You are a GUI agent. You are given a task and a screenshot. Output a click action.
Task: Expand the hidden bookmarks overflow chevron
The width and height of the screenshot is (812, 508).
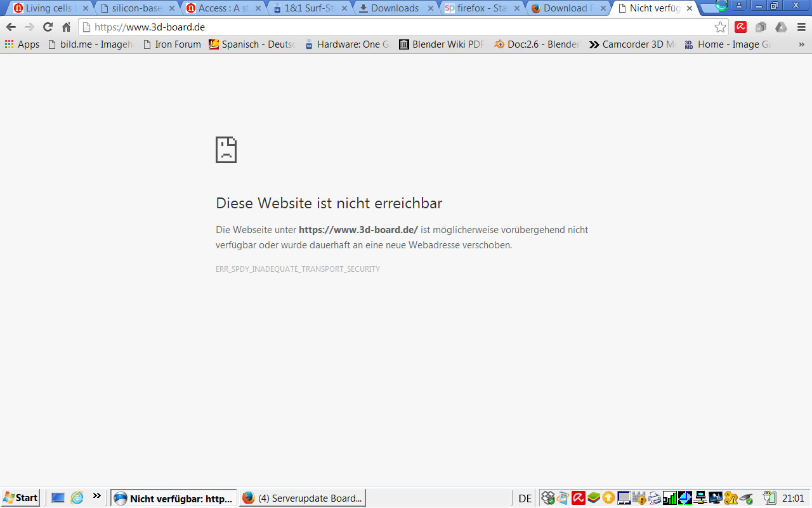(x=801, y=44)
